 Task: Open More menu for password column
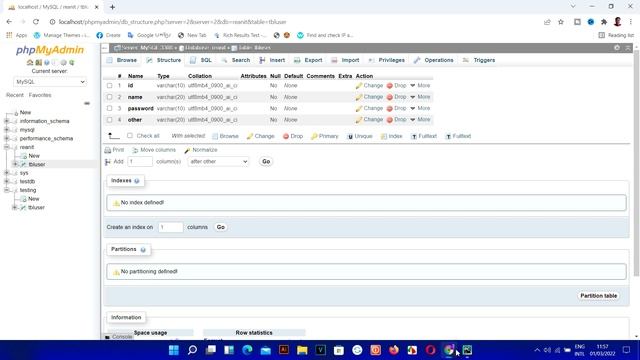coord(420,109)
